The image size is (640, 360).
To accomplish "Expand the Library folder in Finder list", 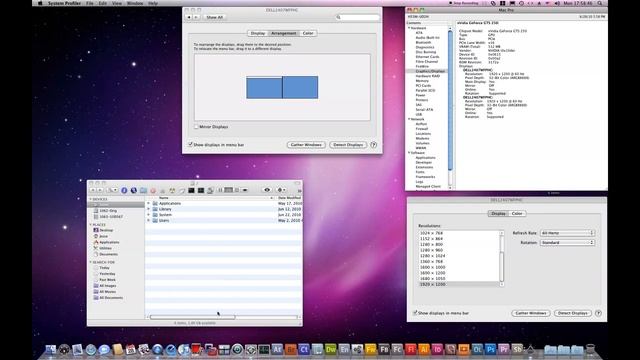I will 149,209.
